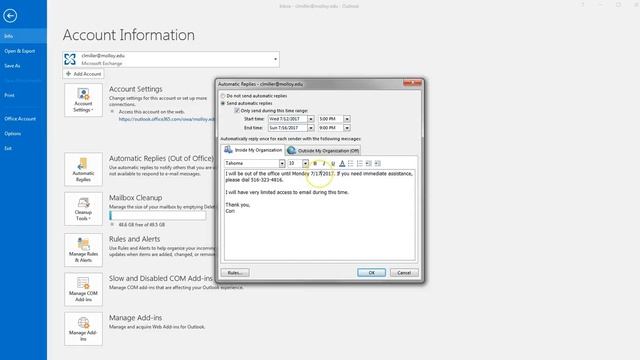Click the Cancel button

pyautogui.click(x=404, y=273)
